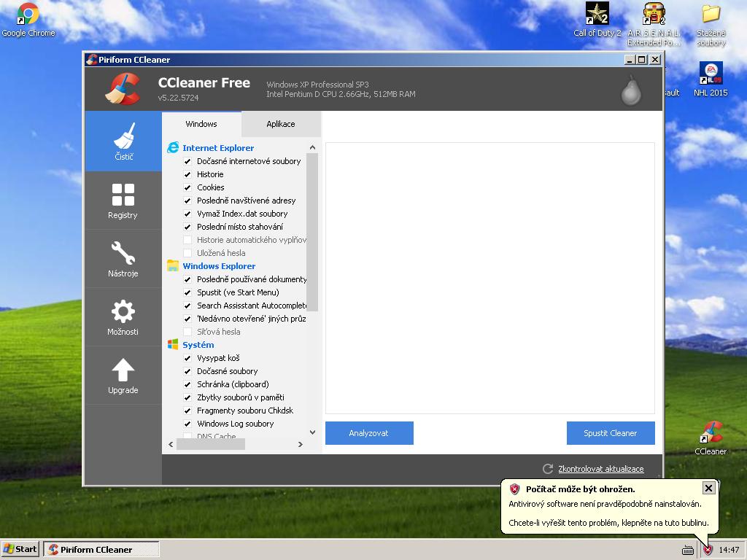Toggle Vymaž Index.dat soubory checkbox
Viewport: 747px width, 560px height.
(187, 214)
